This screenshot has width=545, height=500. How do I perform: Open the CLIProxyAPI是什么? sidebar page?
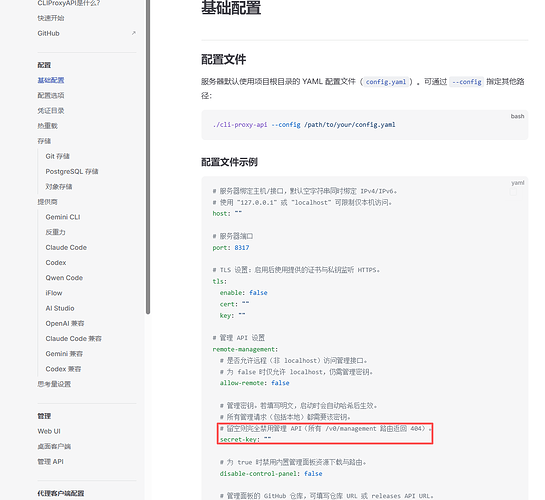coord(68,3)
